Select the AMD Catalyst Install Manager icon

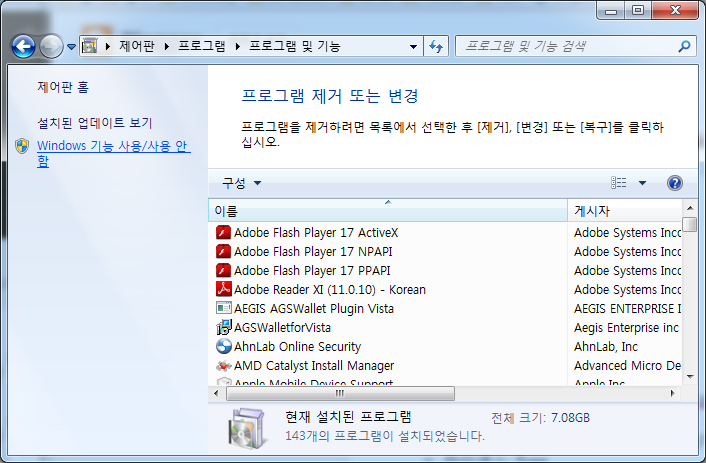pyautogui.click(x=223, y=366)
